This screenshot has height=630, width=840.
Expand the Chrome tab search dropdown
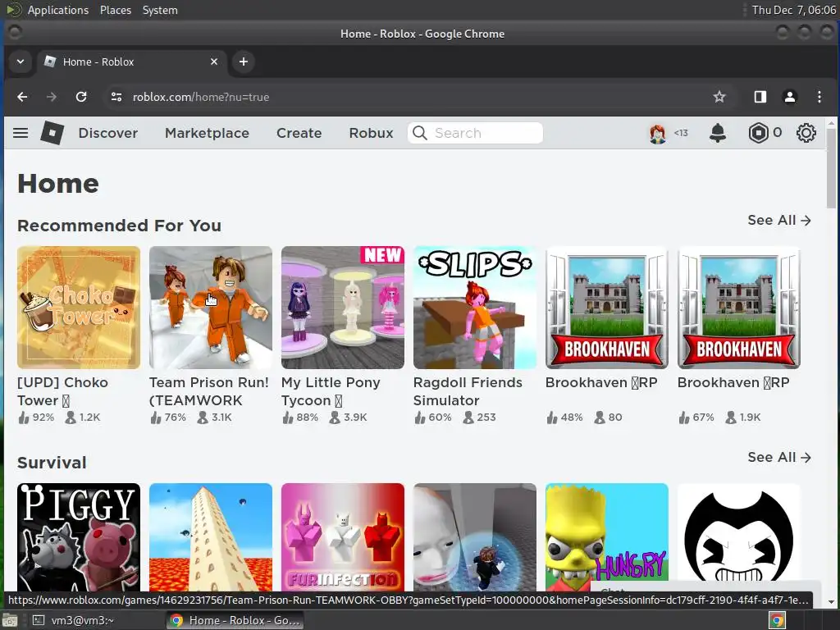(21, 62)
